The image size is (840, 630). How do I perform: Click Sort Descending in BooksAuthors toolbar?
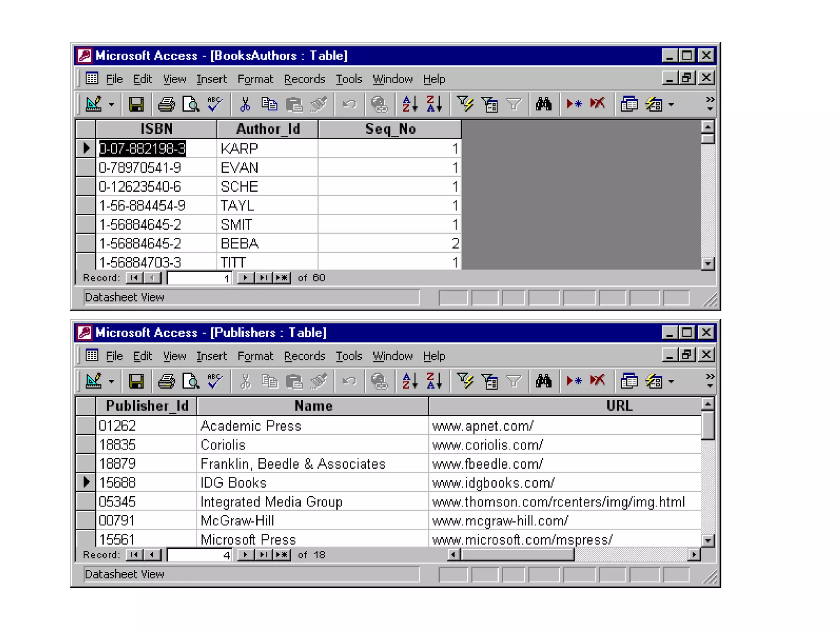[434, 104]
